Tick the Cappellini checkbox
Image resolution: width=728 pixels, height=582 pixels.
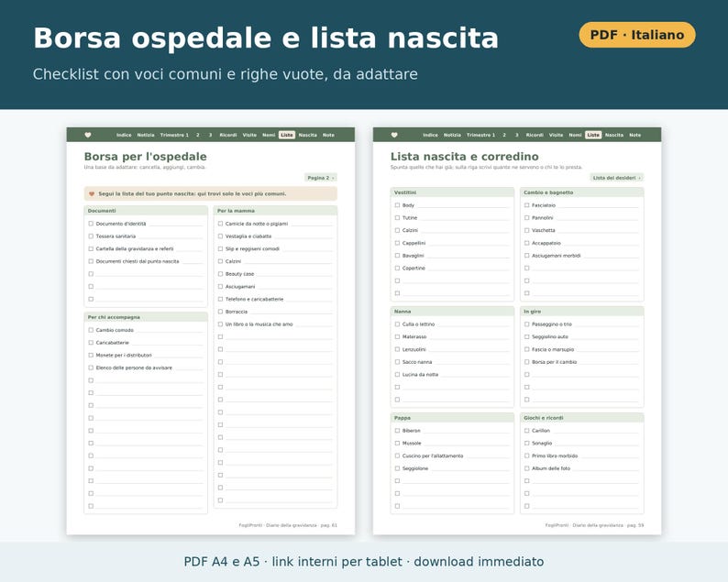point(397,243)
